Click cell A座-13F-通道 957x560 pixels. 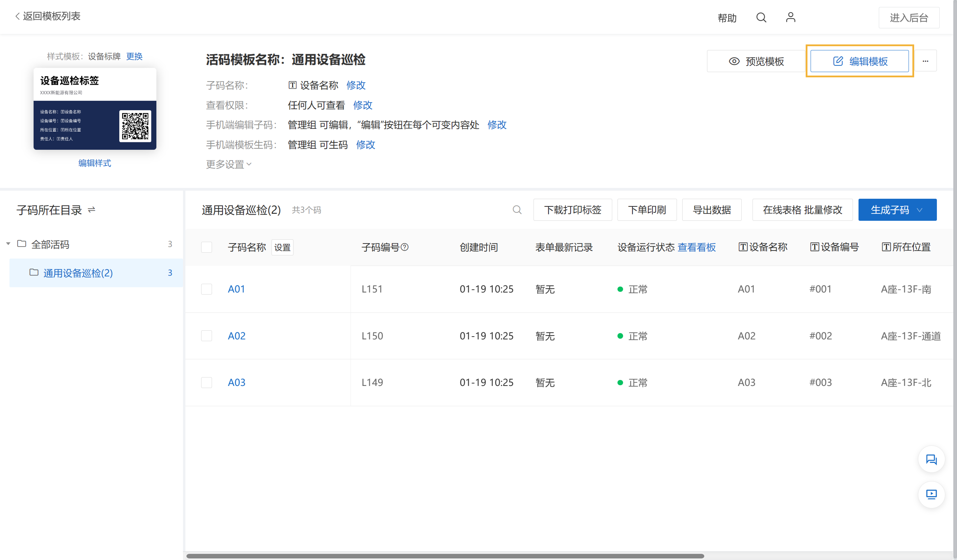point(911,336)
